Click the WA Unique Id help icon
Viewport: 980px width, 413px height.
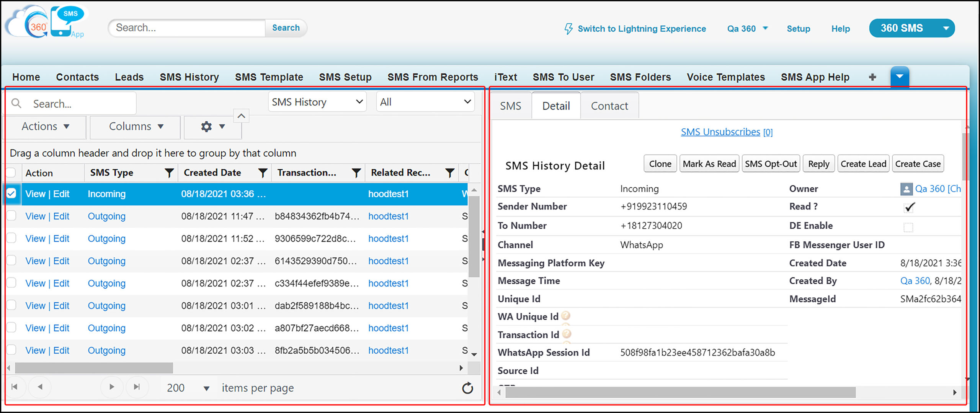pos(565,316)
